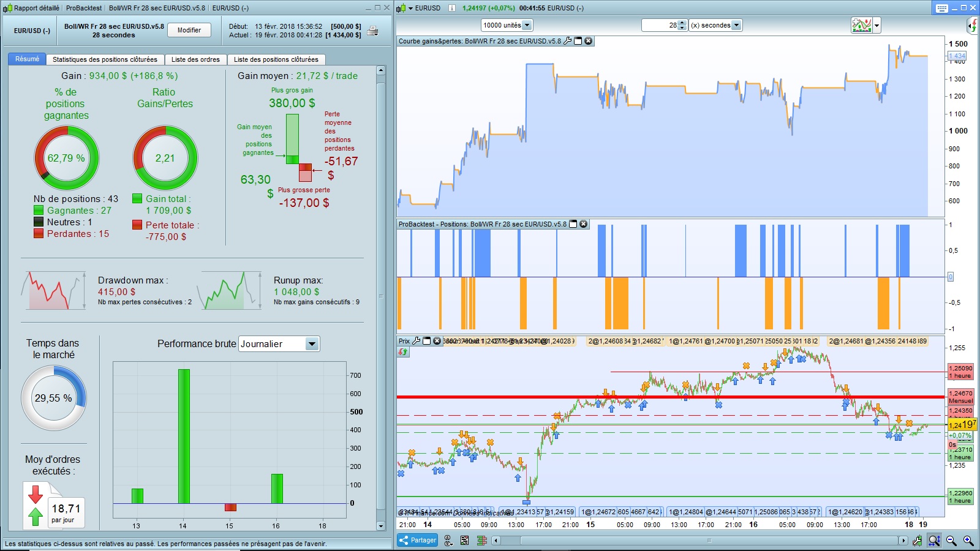Maximize the Rapport détaillé window

(x=377, y=8)
